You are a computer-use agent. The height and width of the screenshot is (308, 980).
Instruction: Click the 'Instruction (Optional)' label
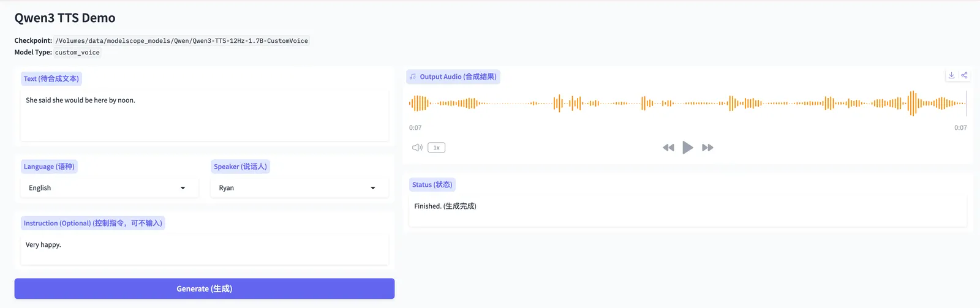[93, 223]
